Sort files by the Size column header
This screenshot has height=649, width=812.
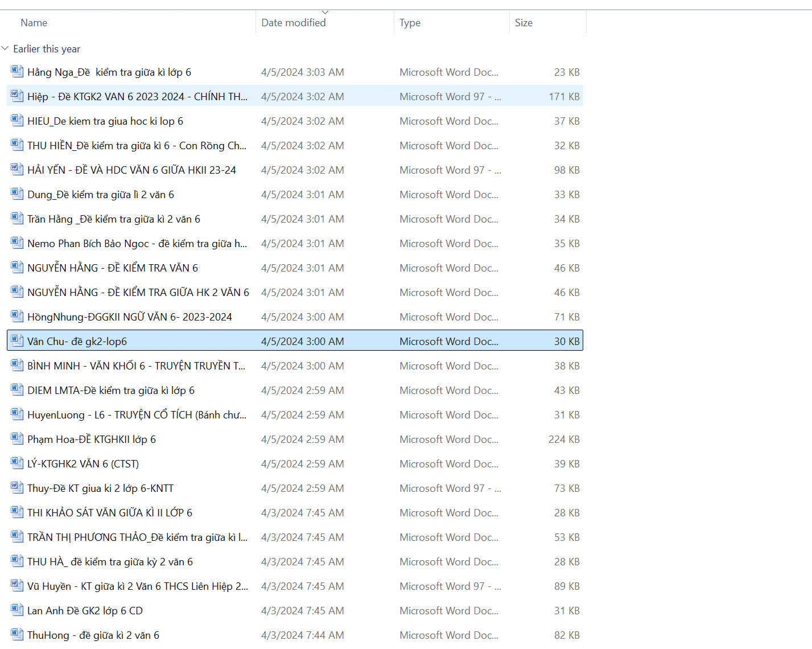pos(524,23)
